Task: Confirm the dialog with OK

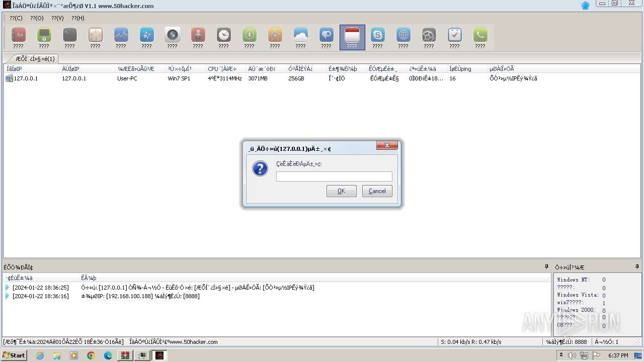Action: (x=341, y=191)
